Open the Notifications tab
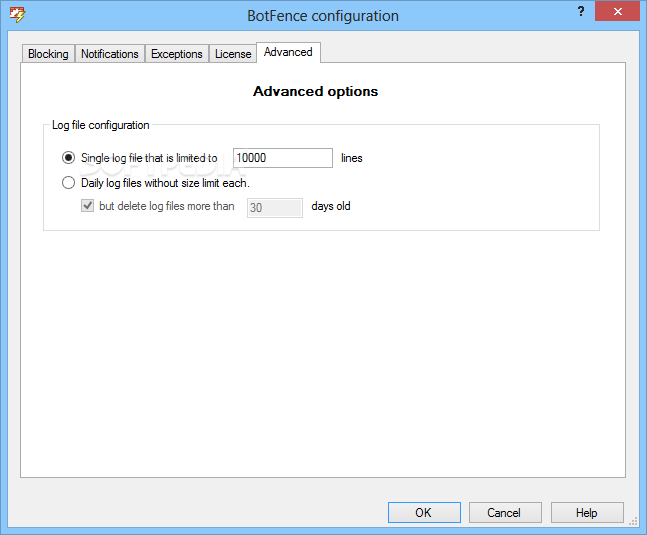Viewport: 647px width, 535px height. pos(110,54)
